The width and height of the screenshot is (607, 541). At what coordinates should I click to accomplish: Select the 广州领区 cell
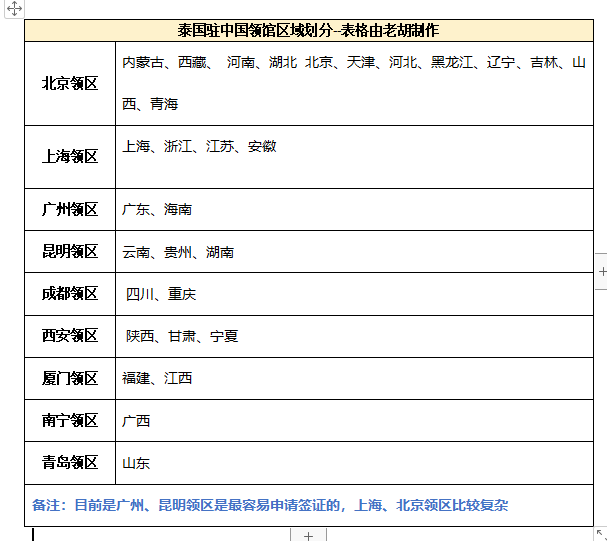[70, 210]
